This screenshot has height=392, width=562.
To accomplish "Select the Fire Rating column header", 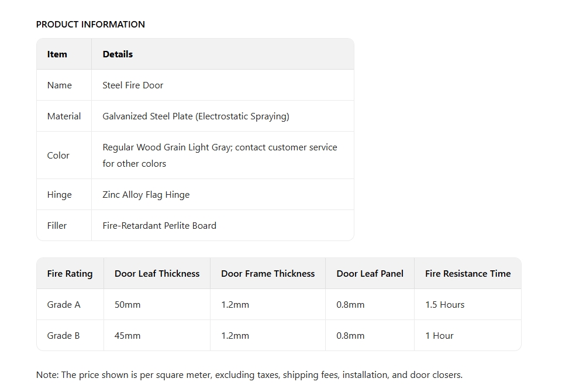I will tap(70, 274).
